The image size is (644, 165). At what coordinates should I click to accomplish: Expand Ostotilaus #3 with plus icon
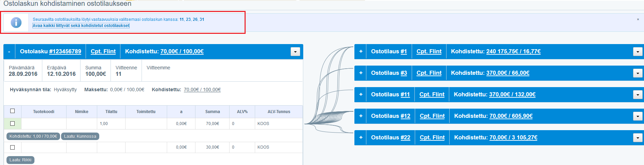click(x=361, y=73)
